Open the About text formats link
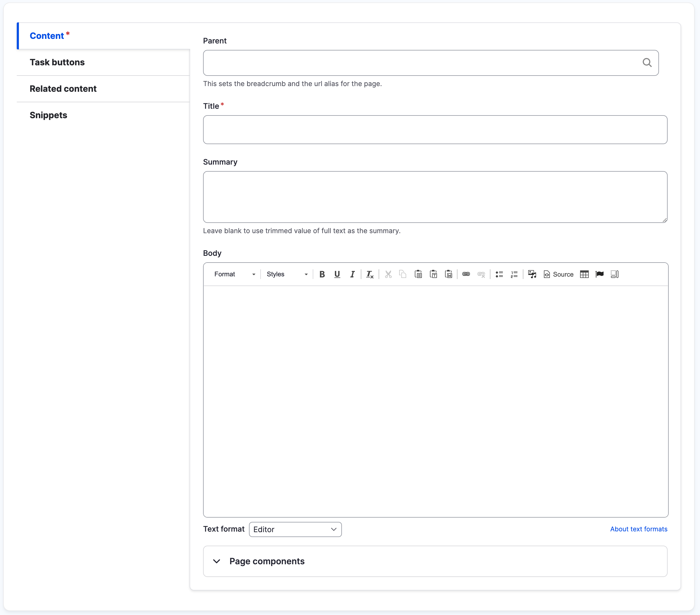Screen dimensions: 700x615 tap(638, 529)
